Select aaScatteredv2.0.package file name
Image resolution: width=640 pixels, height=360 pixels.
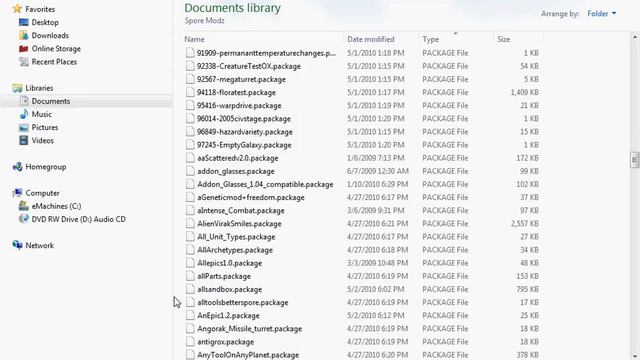point(238,158)
